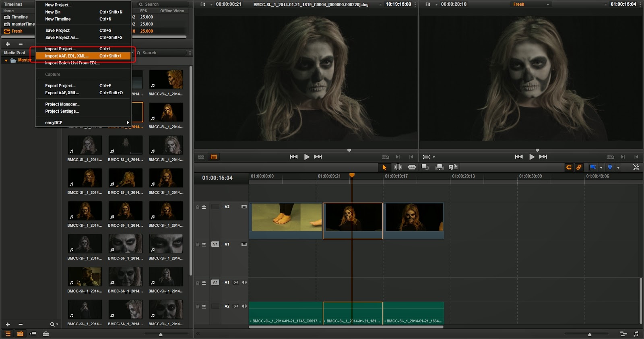Click the blue flag icon
The image size is (644, 339).
592,167
